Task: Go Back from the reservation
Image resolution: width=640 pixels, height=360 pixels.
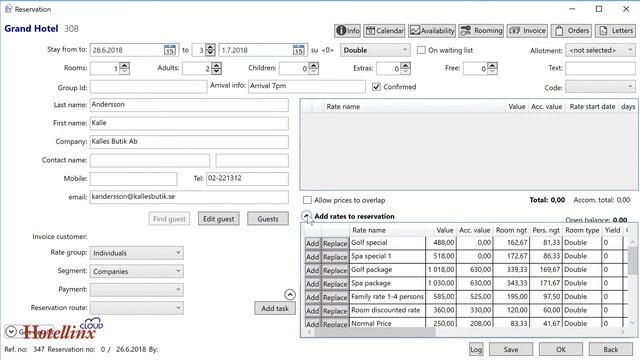Action: click(611, 349)
